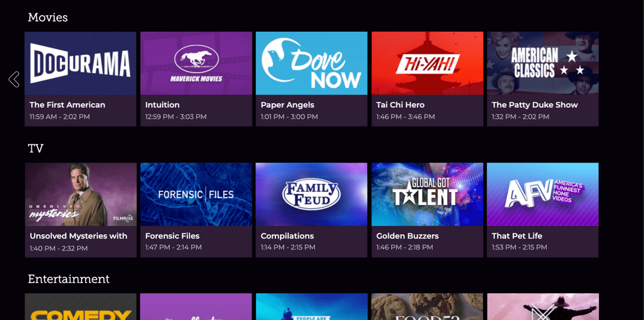644x320 pixels.
Task: Click the '1:32 PM - 2:02 PM' time slot
Action: coord(521,117)
